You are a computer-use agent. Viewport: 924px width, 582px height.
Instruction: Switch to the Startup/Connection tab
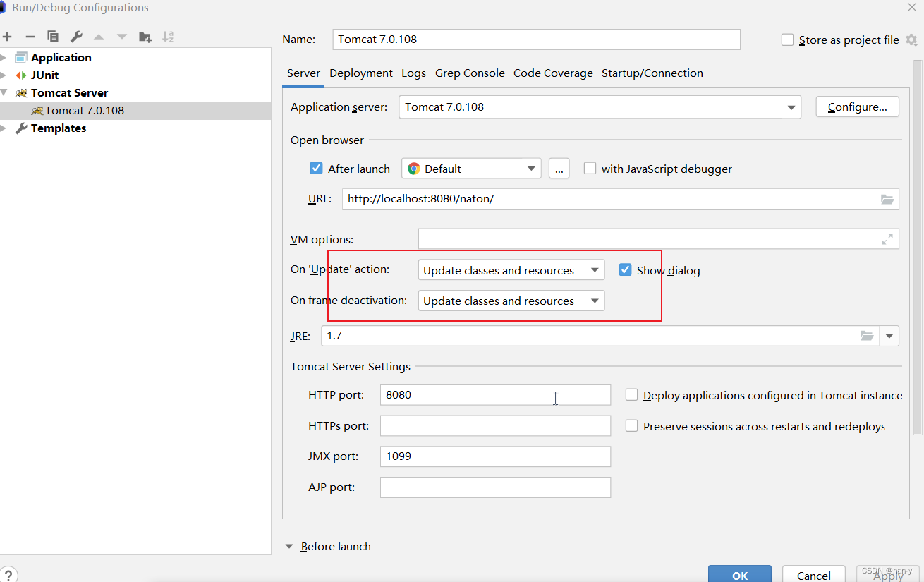(x=652, y=73)
